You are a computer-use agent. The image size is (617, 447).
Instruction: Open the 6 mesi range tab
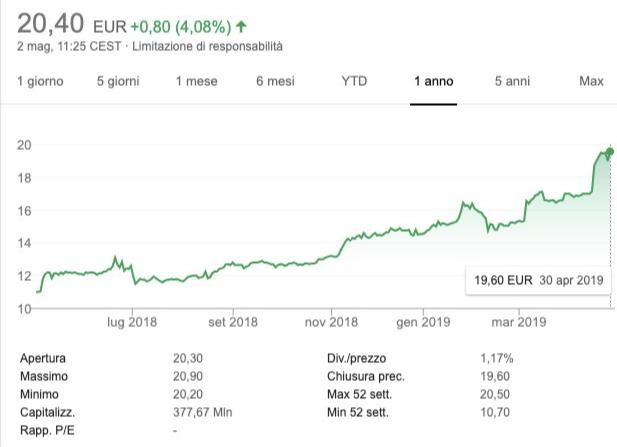(275, 81)
